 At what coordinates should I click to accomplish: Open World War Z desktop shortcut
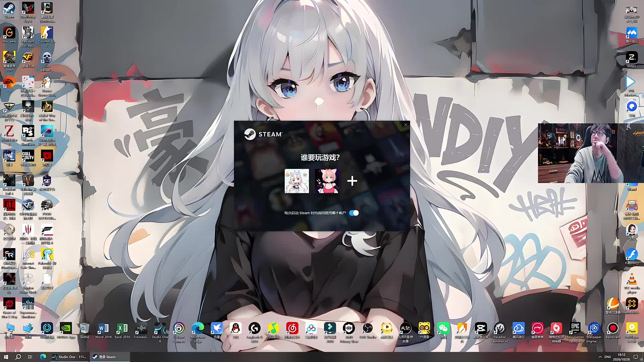tap(9, 135)
